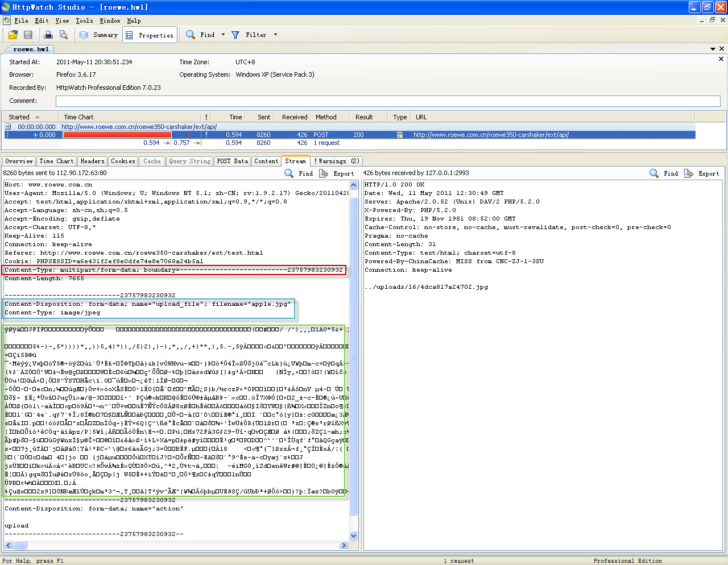Click the 'HTTP/1.0 200 OK' response line
The width and height of the screenshot is (728, 565).
(394, 185)
